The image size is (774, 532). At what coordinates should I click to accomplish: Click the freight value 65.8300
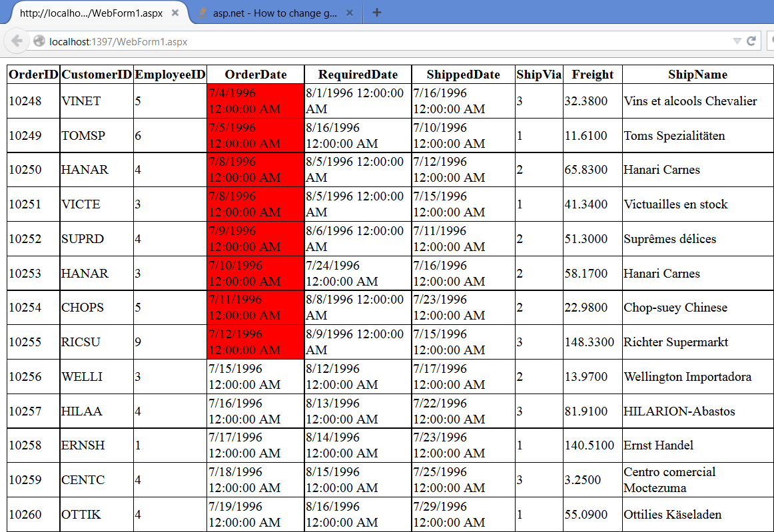593,170
